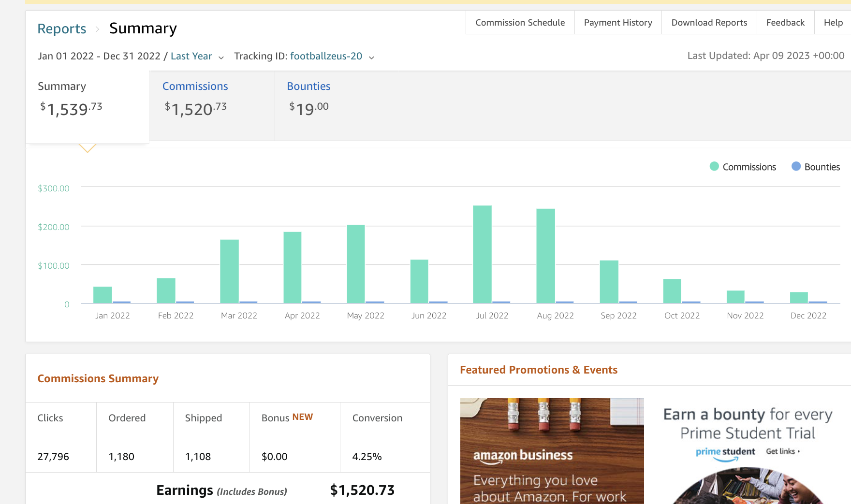This screenshot has height=504, width=851.
Task: Switch to the Bounties earnings tab
Action: point(337,106)
